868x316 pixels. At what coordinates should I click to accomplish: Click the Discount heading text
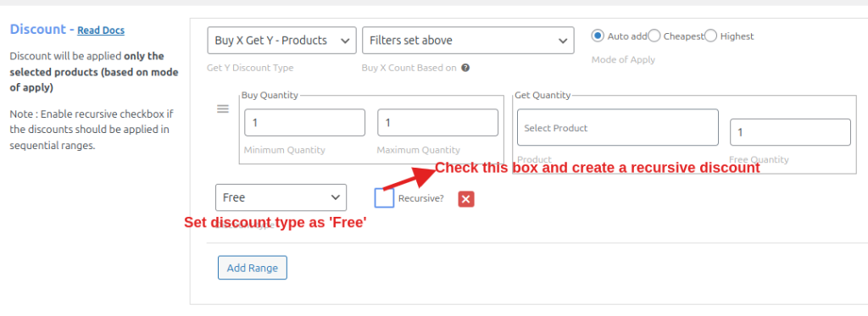[x=37, y=30]
